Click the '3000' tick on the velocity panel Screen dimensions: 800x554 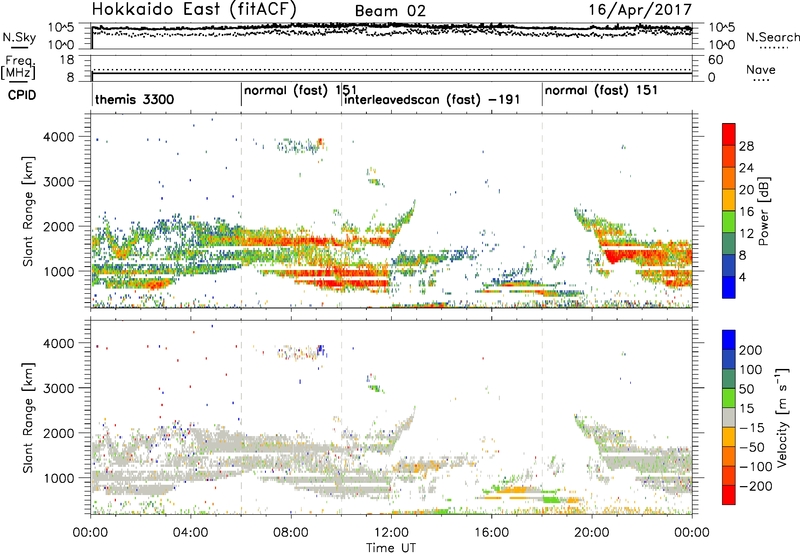pyautogui.click(x=58, y=388)
